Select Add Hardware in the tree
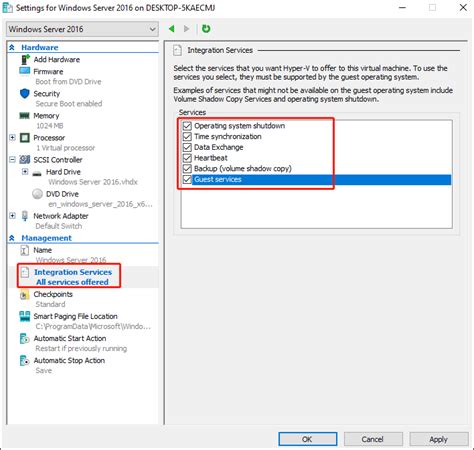Image resolution: width=474 pixels, height=450 pixels. coord(57,60)
